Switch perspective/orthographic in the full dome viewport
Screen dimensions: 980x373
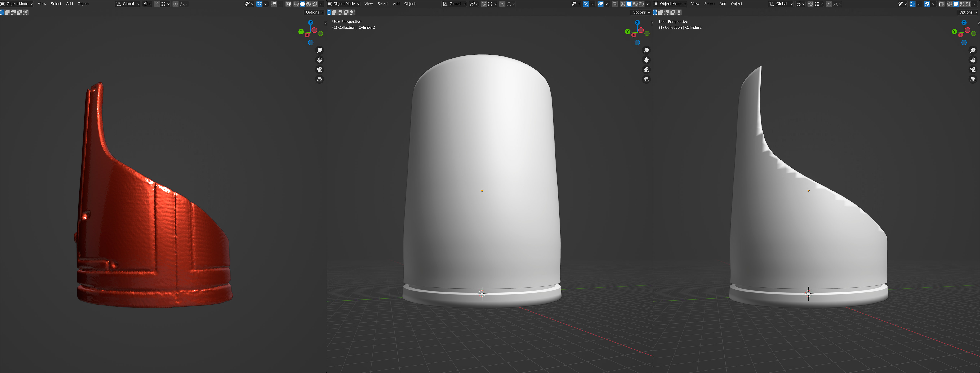pyautogui.click(x=646, y=79)
